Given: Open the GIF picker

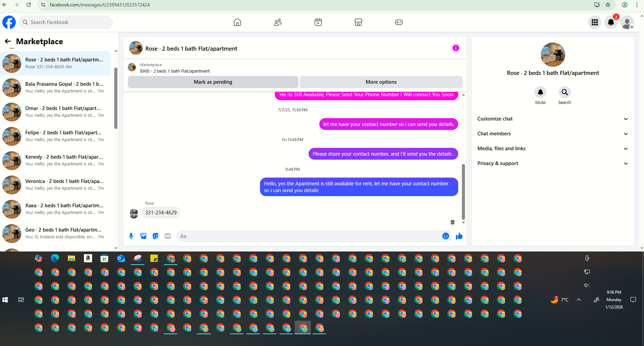Looking at the screenshot, I should (x=168, y=236).
